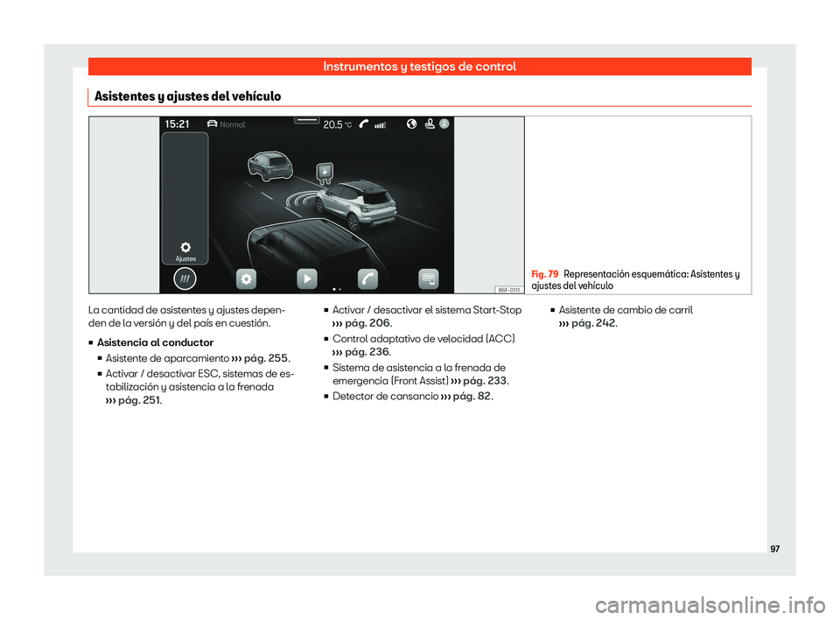Pull down the top drawer handle
Image resolution: width=840 pixels, height=620 pixels.
pyautogui.click(x=307, y=120)
